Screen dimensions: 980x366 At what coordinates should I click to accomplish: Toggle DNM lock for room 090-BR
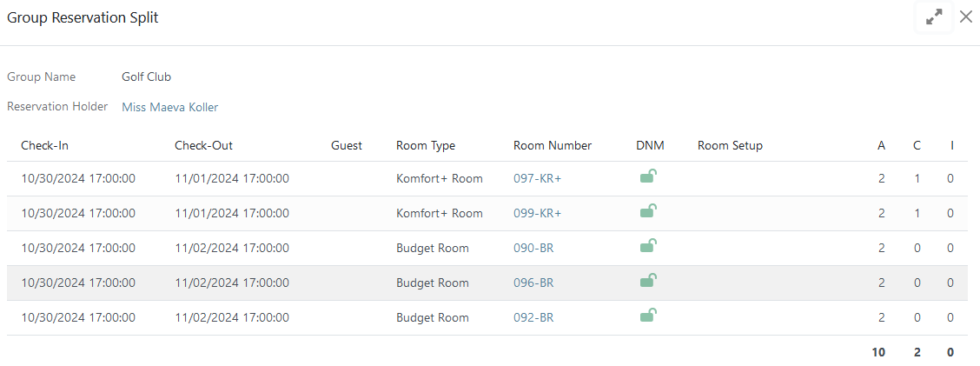click(647, 247)
